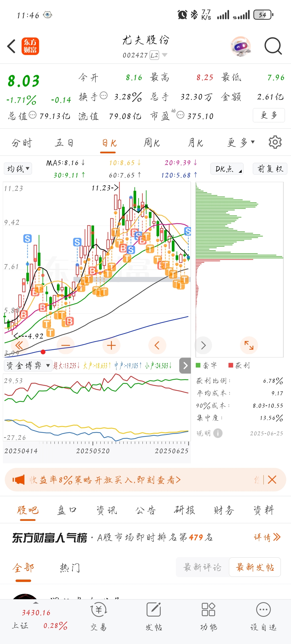Open 详情 popularity ranking link
This screenshot has height=644, width=291.
tap(267, 537)
